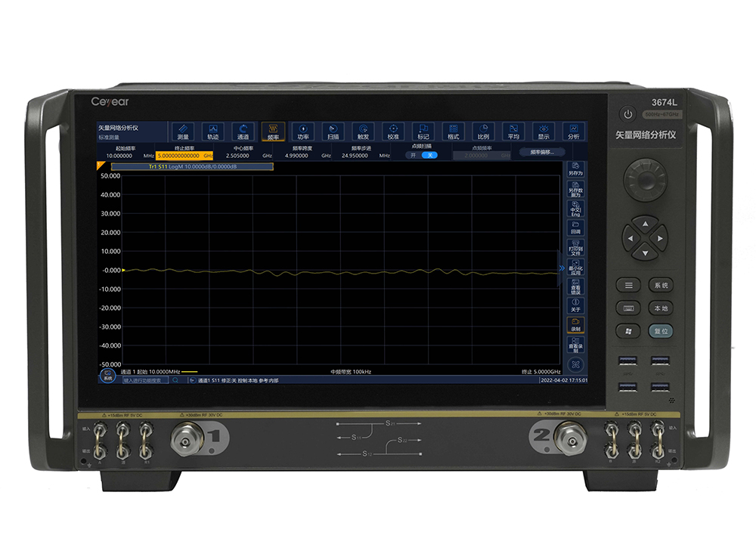Screen dimensions: 756x551
Task: Click the 频率偏移... button
Action: click(542, 152)
